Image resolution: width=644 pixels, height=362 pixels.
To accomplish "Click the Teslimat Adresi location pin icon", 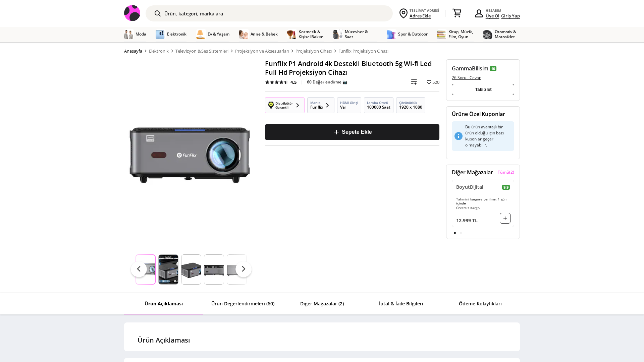I will 404,13.
